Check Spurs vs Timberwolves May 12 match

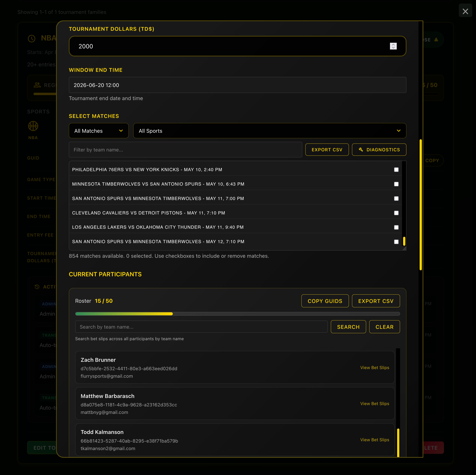click(x=396, y=242)
